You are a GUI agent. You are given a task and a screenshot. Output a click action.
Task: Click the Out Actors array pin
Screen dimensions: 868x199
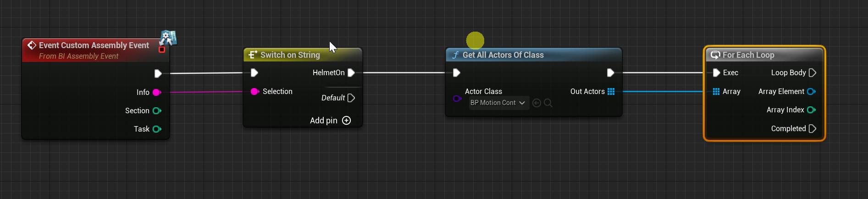[611, 91]
